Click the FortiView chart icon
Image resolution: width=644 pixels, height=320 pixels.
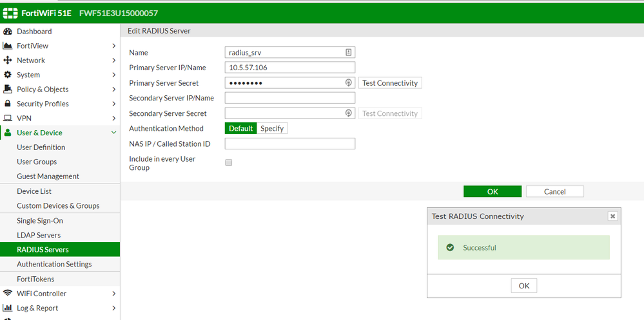click(7, 46)
